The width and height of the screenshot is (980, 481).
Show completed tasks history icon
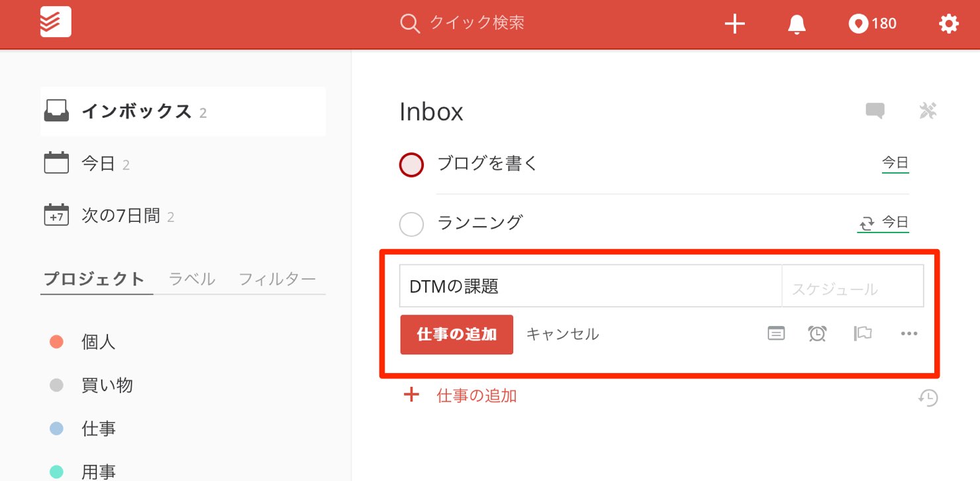[928, 398]
